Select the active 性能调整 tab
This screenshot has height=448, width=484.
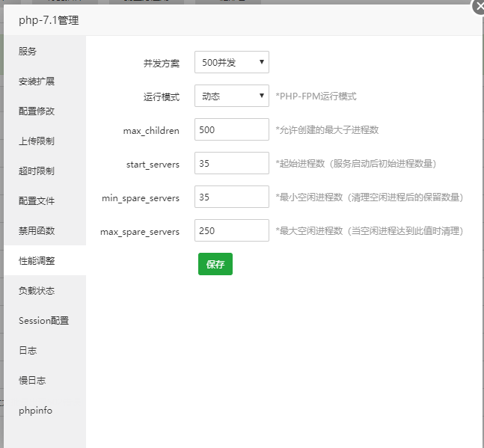pyautogui.click(x=45, y=261)
